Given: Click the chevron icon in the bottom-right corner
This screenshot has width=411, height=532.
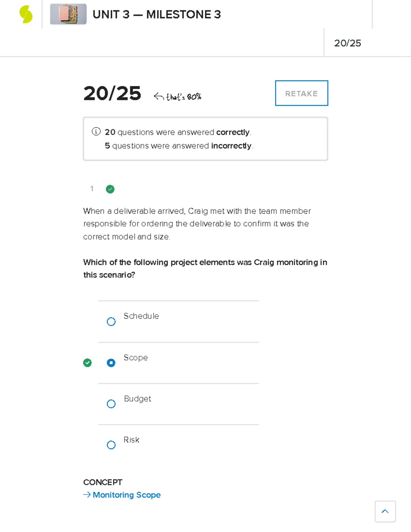Looking at the screenshot, I should (x=385, y=511).
